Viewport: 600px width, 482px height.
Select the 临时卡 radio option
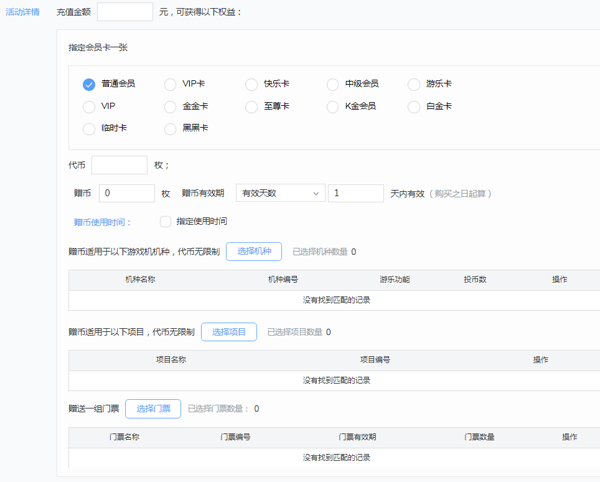click(x=89, y=129)
